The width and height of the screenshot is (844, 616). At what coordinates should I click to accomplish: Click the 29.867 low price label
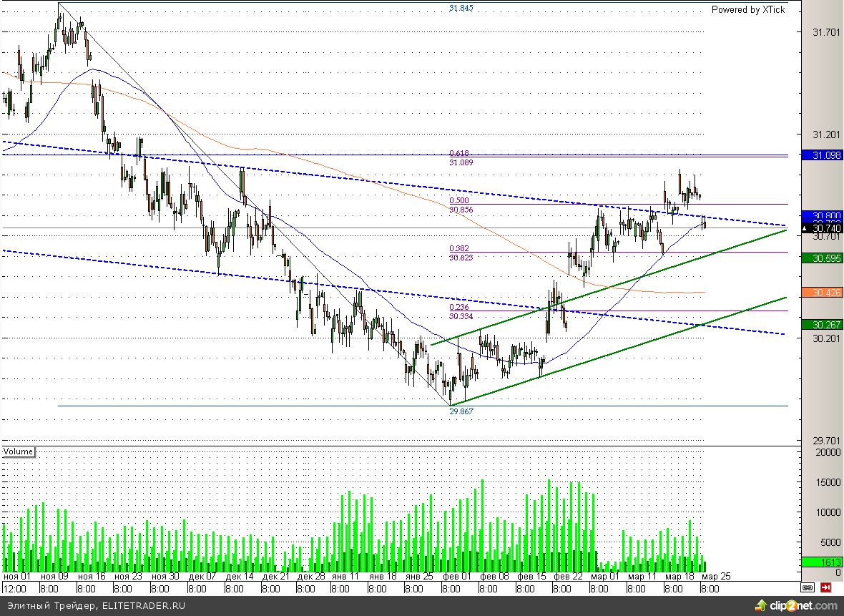(461, 411)
